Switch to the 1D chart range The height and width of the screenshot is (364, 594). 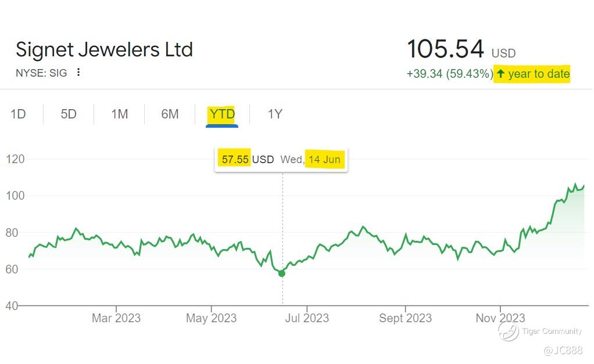(18, 114)
